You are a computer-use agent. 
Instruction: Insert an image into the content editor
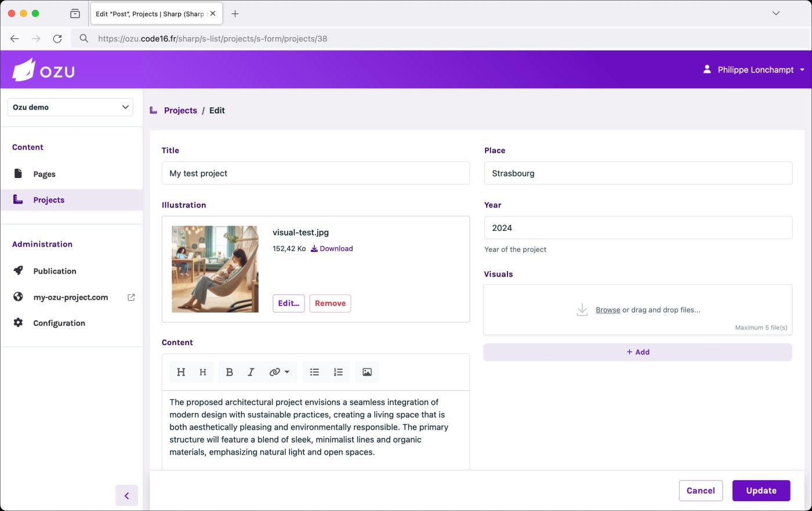coord(367,372)
